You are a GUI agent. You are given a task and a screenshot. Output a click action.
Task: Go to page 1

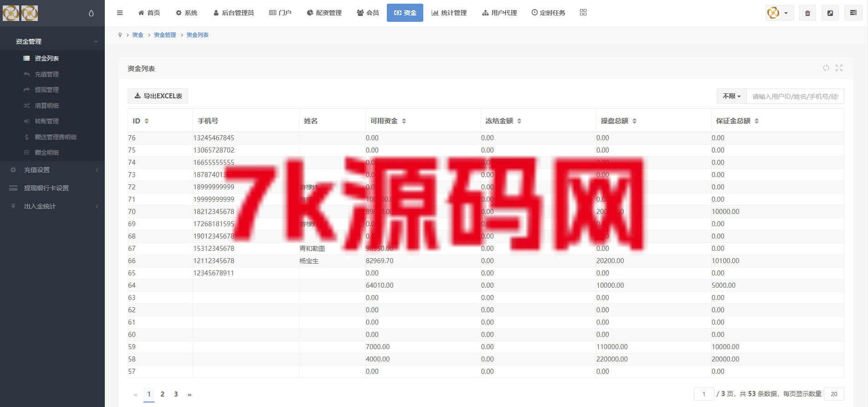point(149,394)
